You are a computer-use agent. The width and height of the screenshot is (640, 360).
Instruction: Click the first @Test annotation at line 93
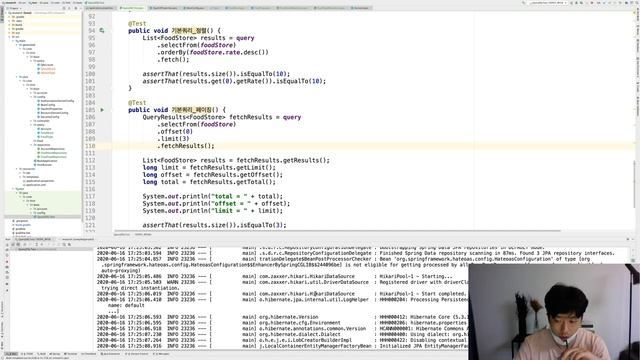tap(137, 24)
